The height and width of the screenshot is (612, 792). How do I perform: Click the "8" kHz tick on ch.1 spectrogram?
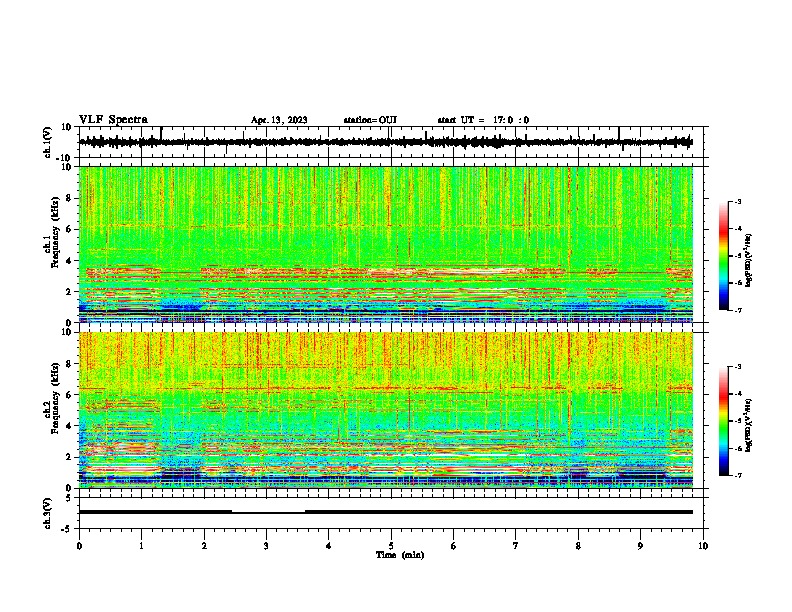[69, 198]
